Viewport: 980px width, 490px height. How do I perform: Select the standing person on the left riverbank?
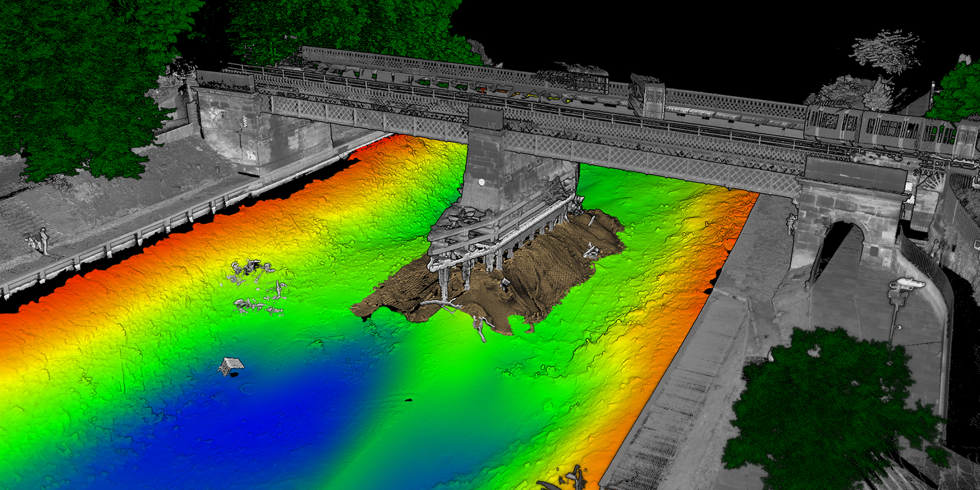[43, 241]
